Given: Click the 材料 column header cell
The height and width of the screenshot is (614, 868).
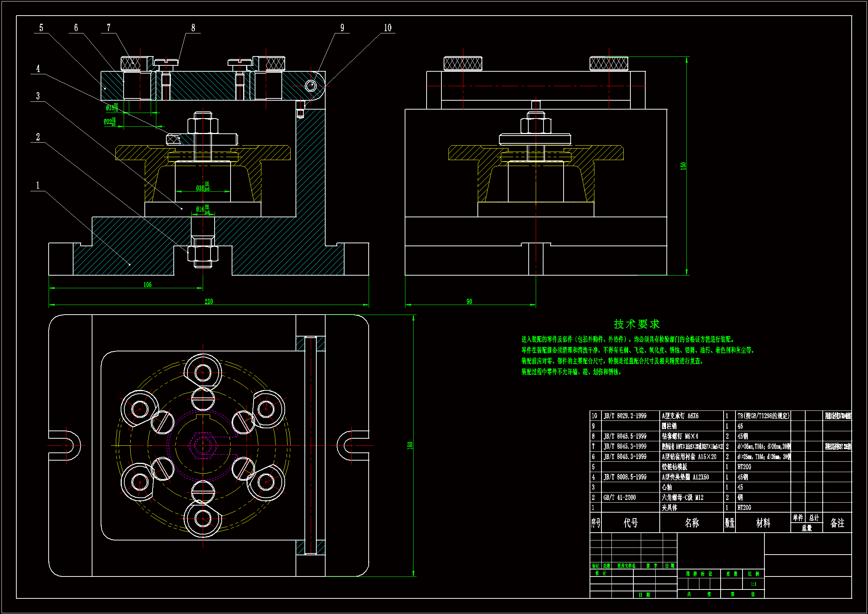Looking at the screenshot, I should click(763, 523).
